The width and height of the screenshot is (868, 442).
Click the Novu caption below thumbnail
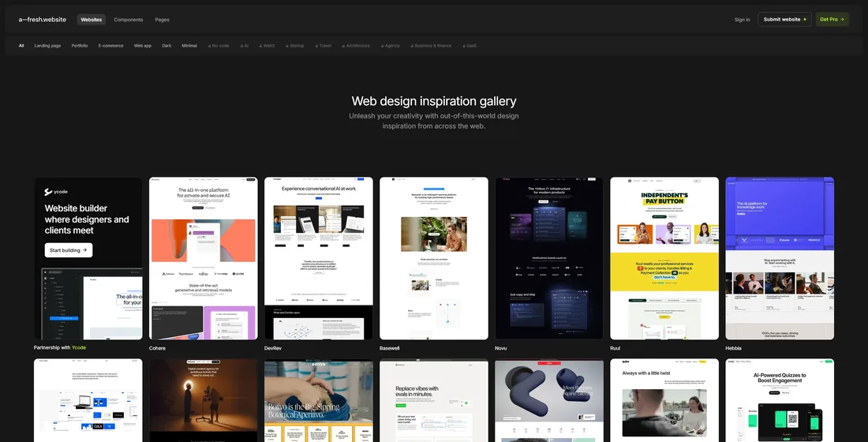tap(500, 348)
